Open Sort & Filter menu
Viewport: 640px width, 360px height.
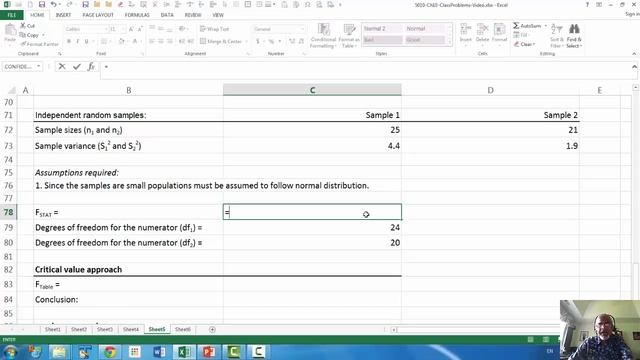click(x=556, y=36)
